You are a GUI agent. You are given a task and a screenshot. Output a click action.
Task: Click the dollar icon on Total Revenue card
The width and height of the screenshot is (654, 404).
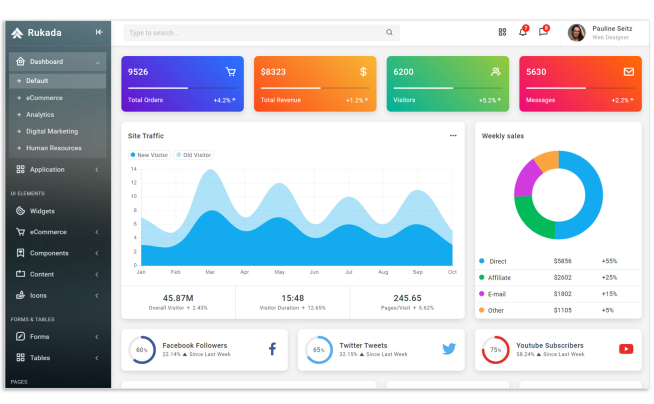(x=363, y=72)
